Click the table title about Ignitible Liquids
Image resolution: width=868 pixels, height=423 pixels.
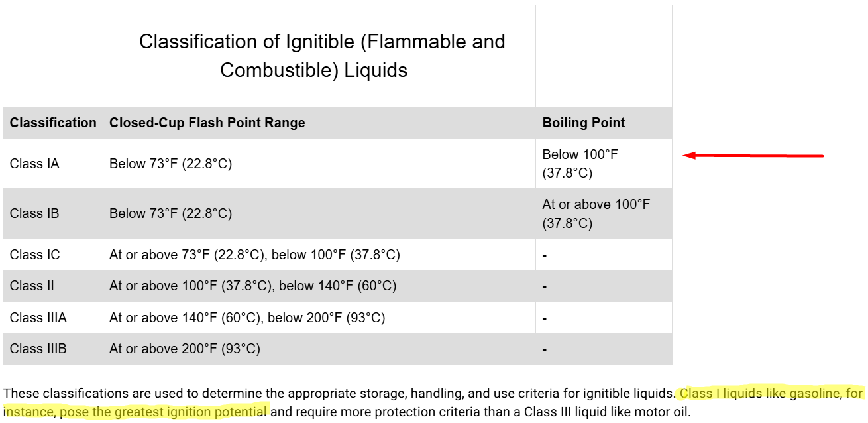pos(321,56)
